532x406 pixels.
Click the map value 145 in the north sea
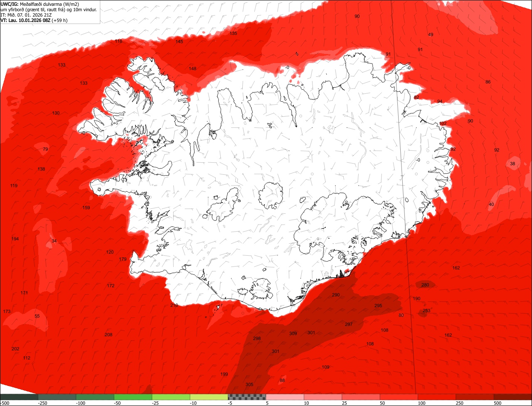179,42
